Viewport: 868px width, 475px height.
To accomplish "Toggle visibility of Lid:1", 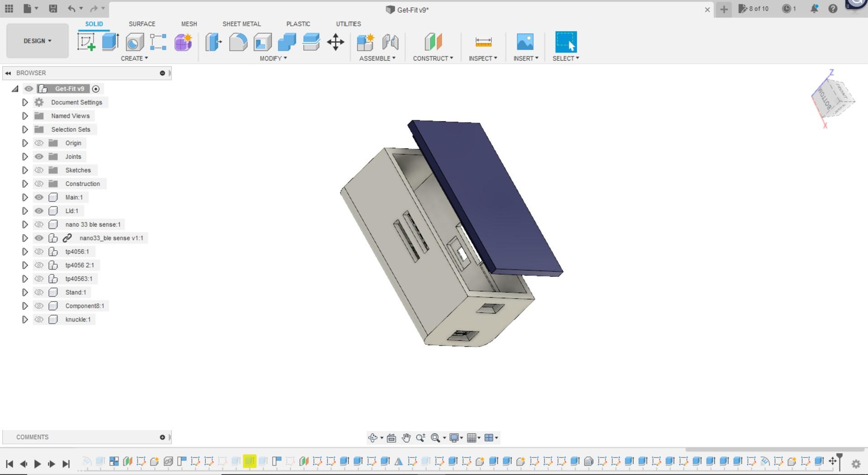I will (39, 211).
